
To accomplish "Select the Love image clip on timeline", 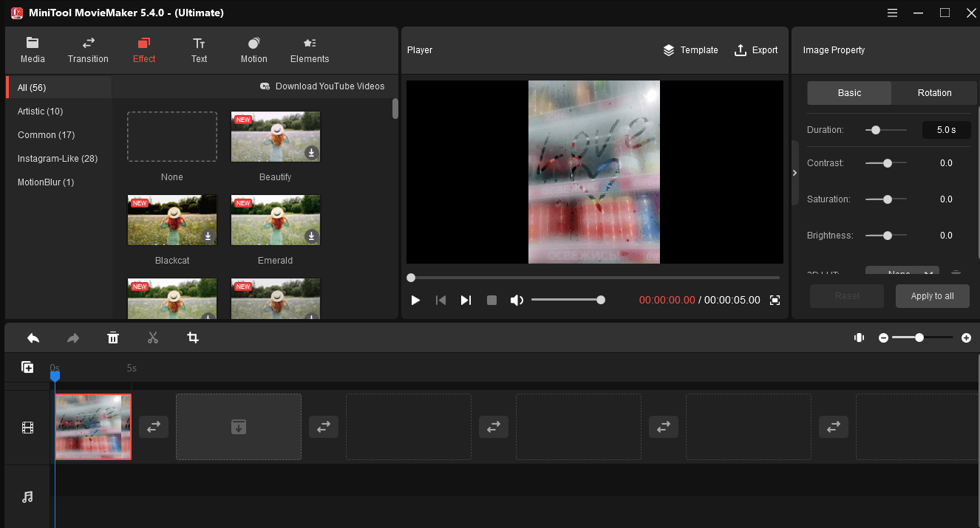I will tap(93, 427).
